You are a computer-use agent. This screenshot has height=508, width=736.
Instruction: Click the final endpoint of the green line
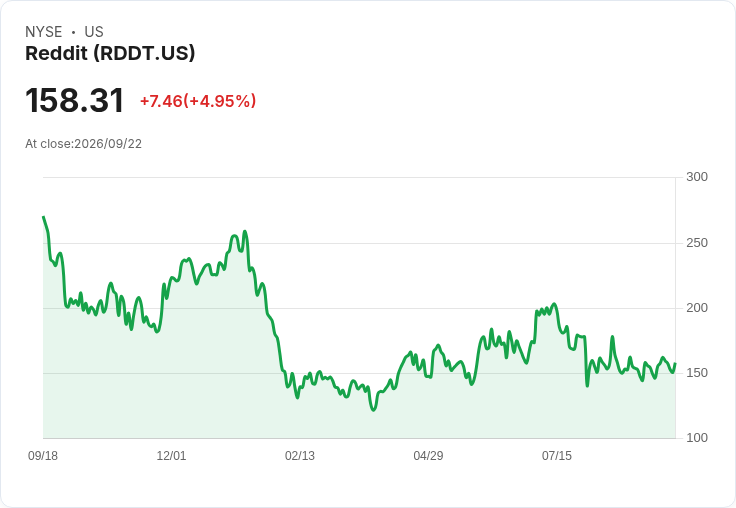675,364
